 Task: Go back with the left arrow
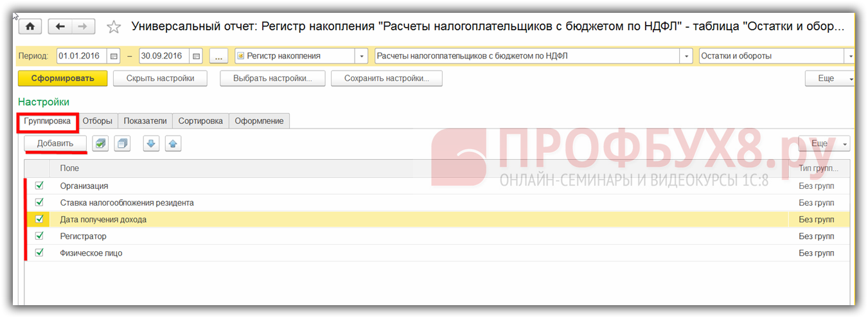click(60, 26)
